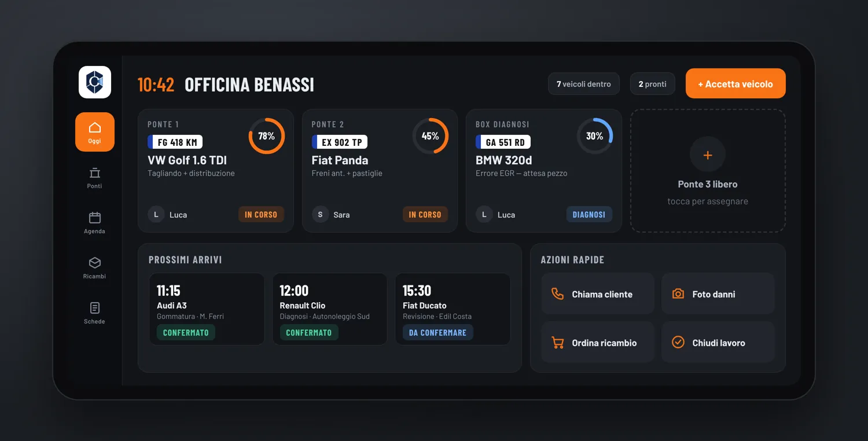Click the 45% progress ring on Ponte 2
Viewport: 868px width, 441px height.
click(431, 136)
